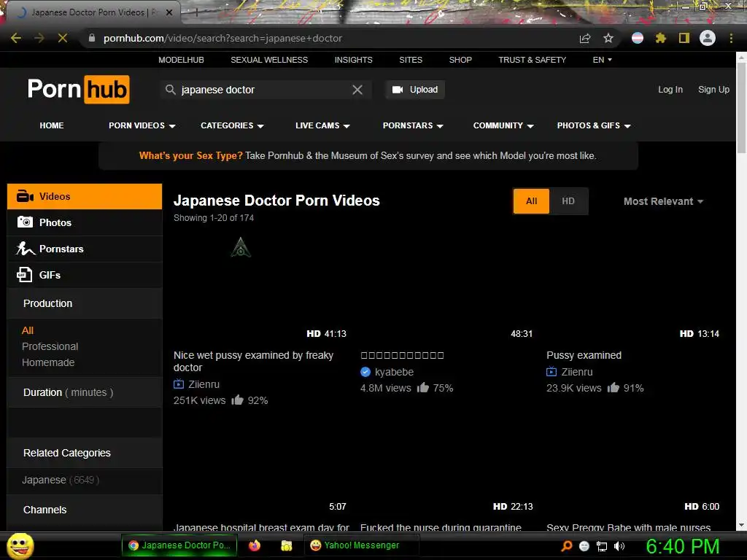Select the GIFs sidebar tab
Image resolution: width=747 pixels, height=560 pixels.
click(85, 275)
